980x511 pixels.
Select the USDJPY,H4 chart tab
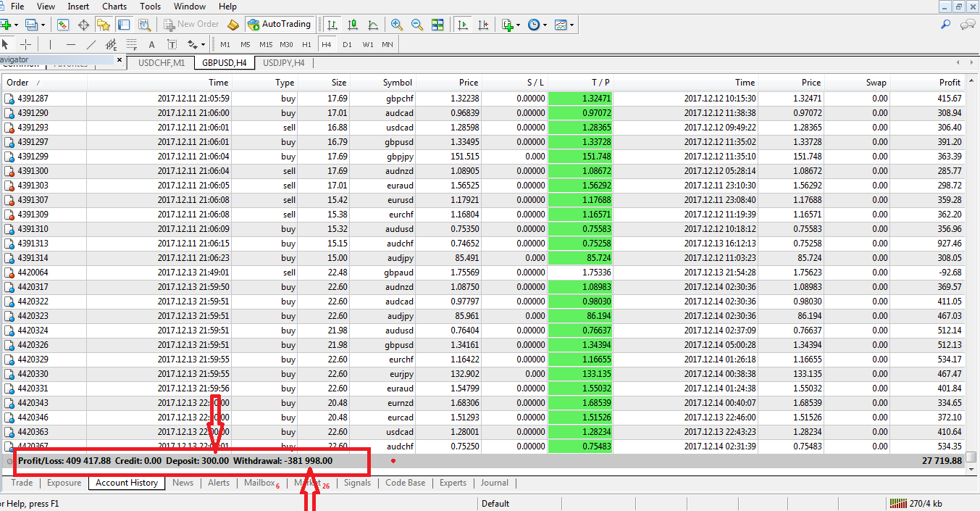[283, 63]
